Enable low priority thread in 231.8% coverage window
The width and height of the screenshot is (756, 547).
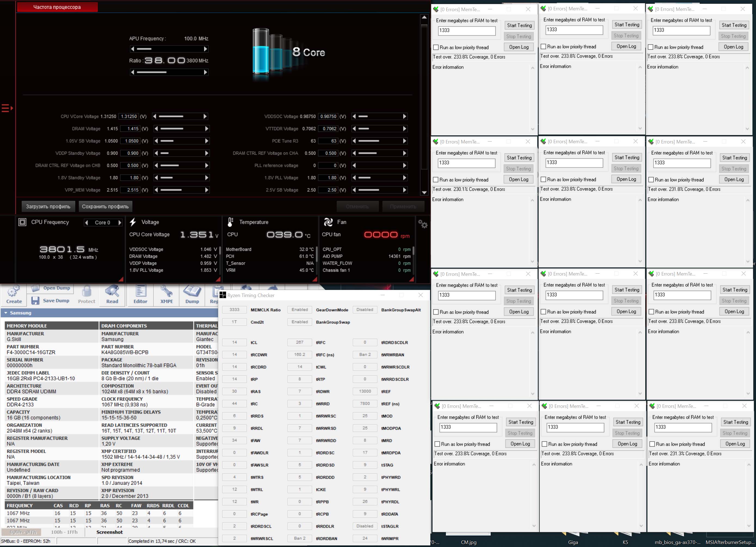click(x=651, y=180)
